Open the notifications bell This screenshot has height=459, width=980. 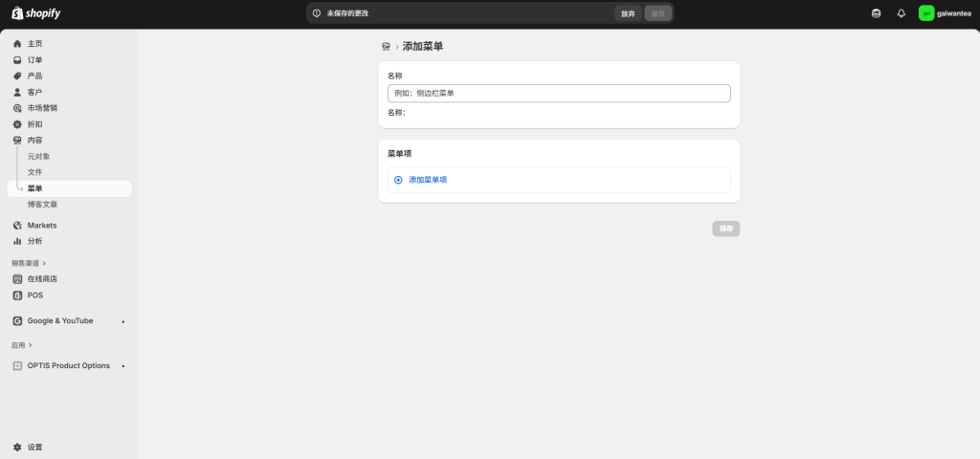pyautogui.click(x=901, y=13)
